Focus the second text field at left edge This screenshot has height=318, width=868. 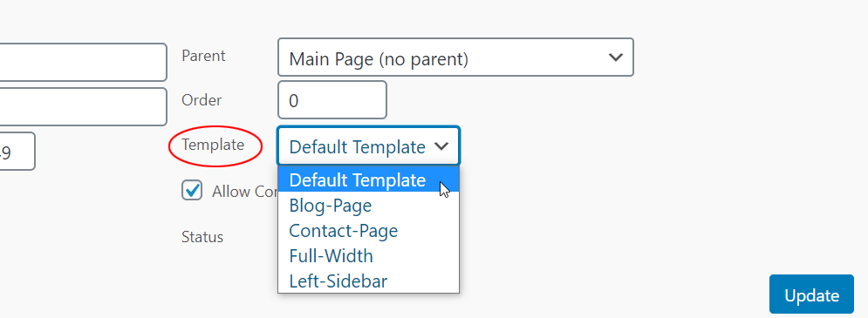(x=83, y=107)
